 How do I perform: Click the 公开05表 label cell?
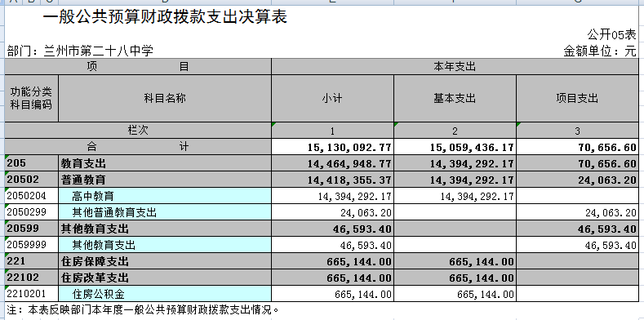point(611,34)
